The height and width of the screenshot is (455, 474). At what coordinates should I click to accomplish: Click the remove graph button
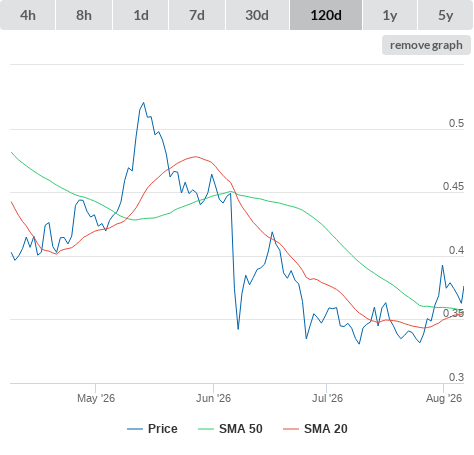426,45
